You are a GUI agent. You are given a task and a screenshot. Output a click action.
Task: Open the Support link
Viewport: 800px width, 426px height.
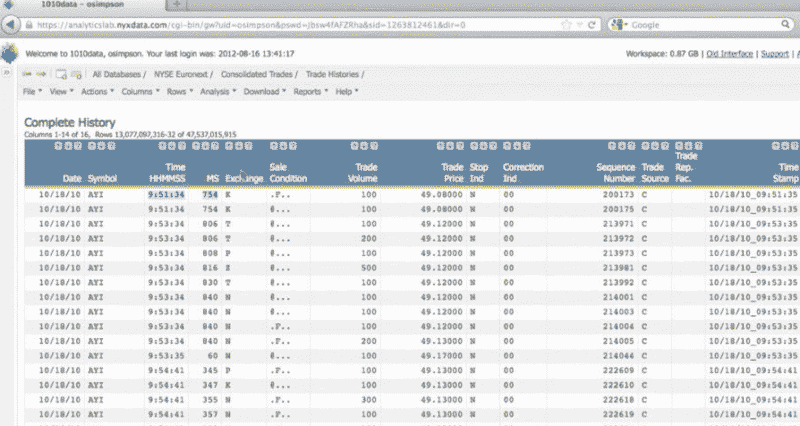point(775,53)
